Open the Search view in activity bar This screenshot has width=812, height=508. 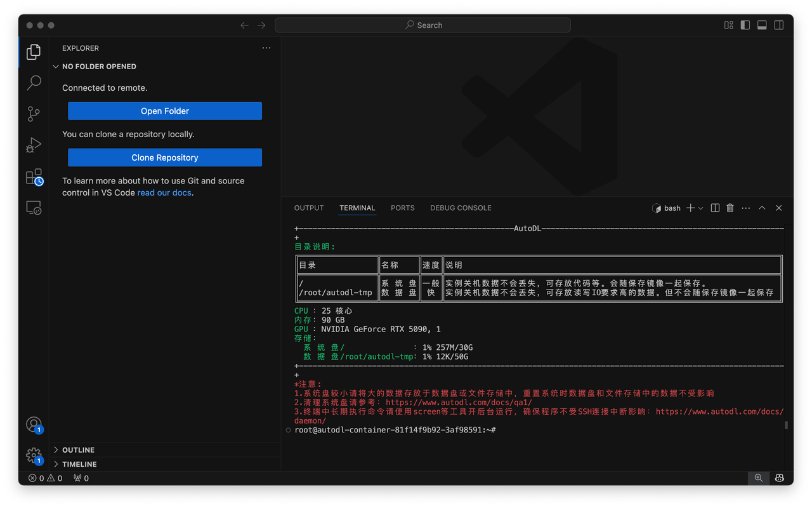(34, 83)
